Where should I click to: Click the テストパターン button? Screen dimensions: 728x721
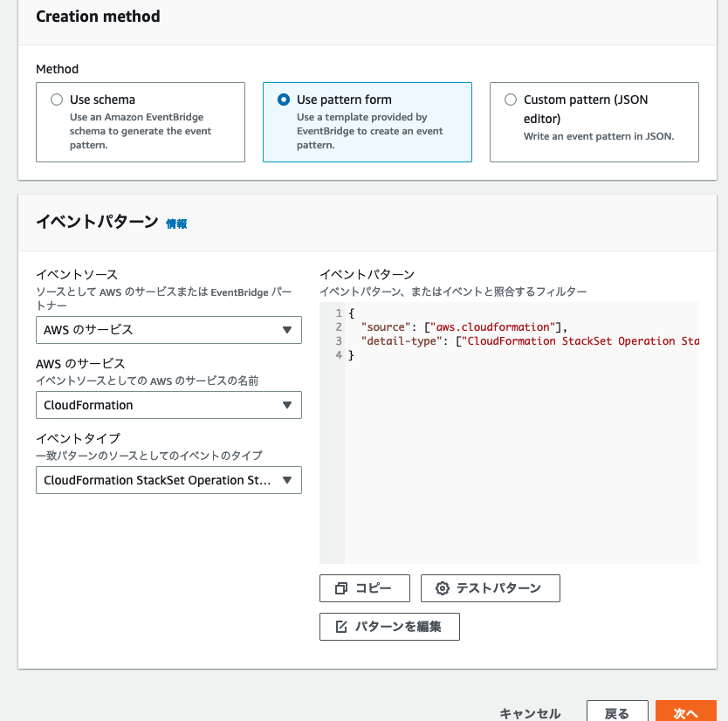pyautogui.click(x=491, y=588)
